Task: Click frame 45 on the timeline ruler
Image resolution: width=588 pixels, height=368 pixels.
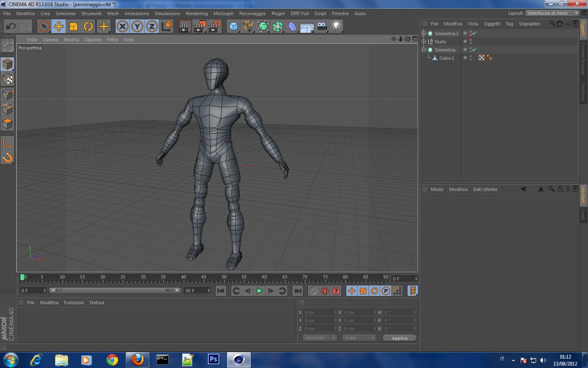Action: point(203,279)
